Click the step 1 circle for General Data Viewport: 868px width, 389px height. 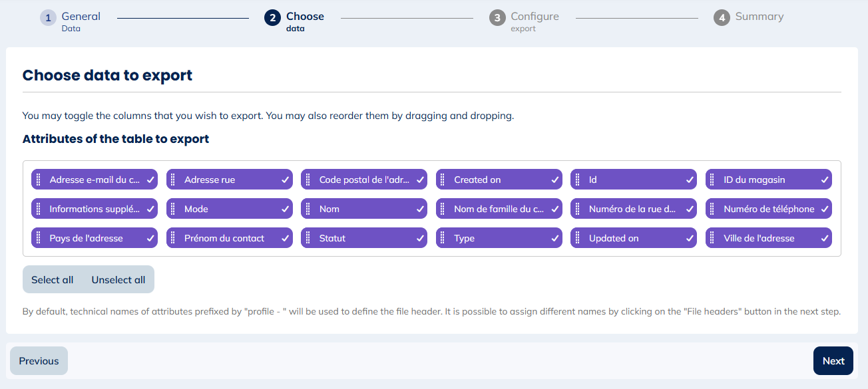click(x=47, y=17)
